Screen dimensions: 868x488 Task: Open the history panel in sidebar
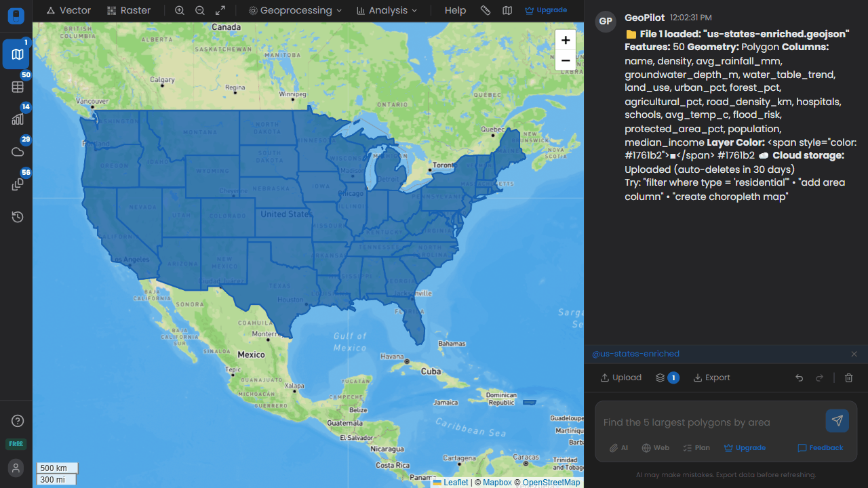click(x=16, y=217)
